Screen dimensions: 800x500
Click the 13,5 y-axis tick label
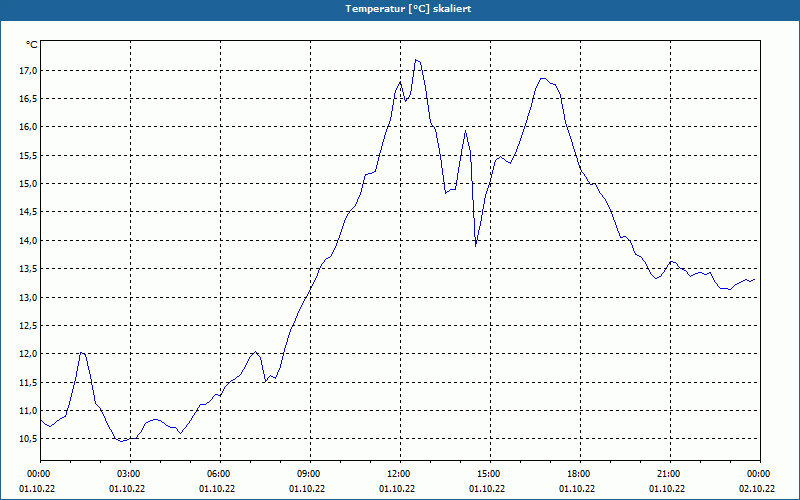[29, 269]
